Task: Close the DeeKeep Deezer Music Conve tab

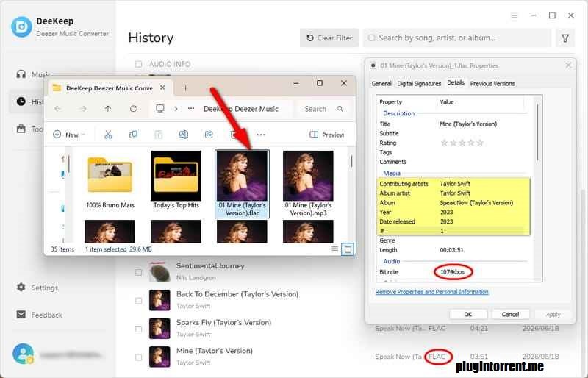Action: pyautogui.click(x=162, y=88)
